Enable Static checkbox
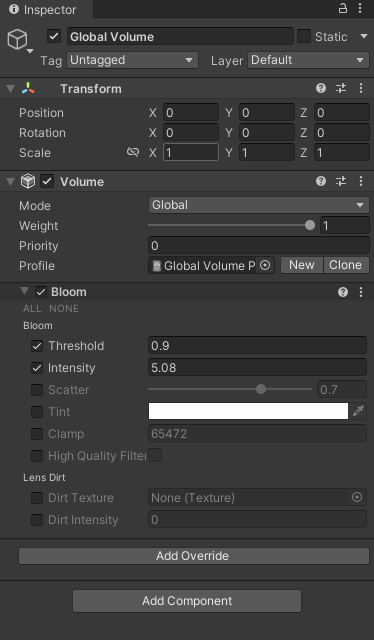 304,36
